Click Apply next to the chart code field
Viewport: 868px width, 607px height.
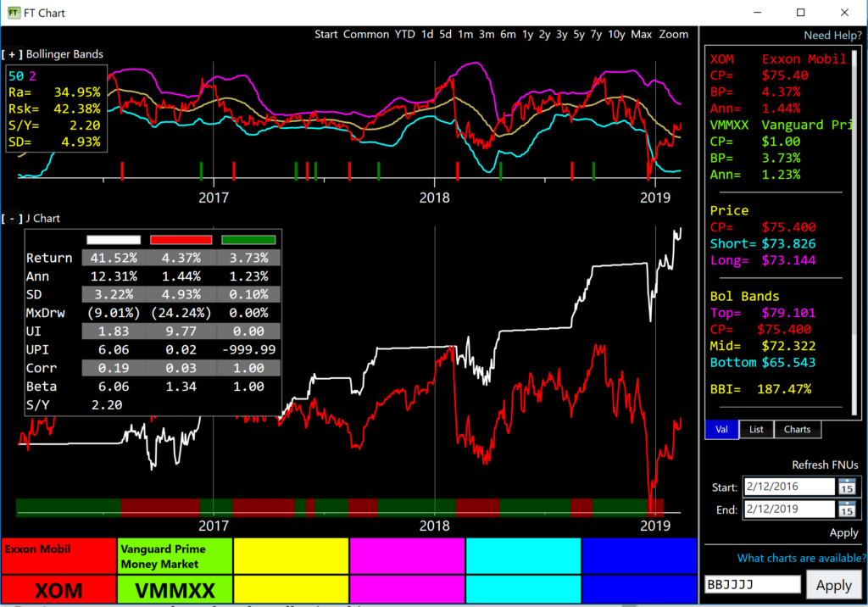pyautogui.click(x=835, y=584)
